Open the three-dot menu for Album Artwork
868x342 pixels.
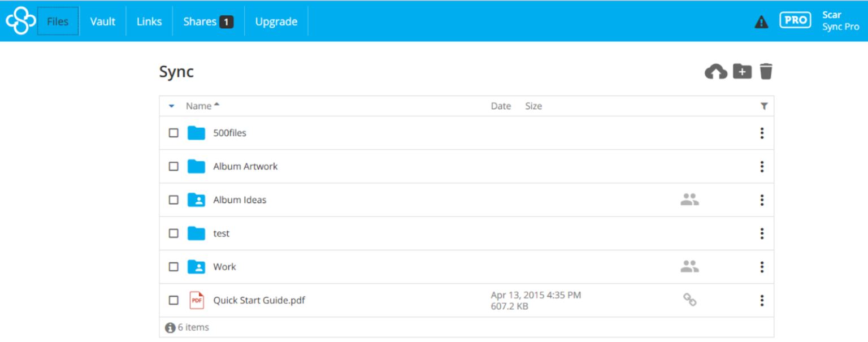pos(762,166)
